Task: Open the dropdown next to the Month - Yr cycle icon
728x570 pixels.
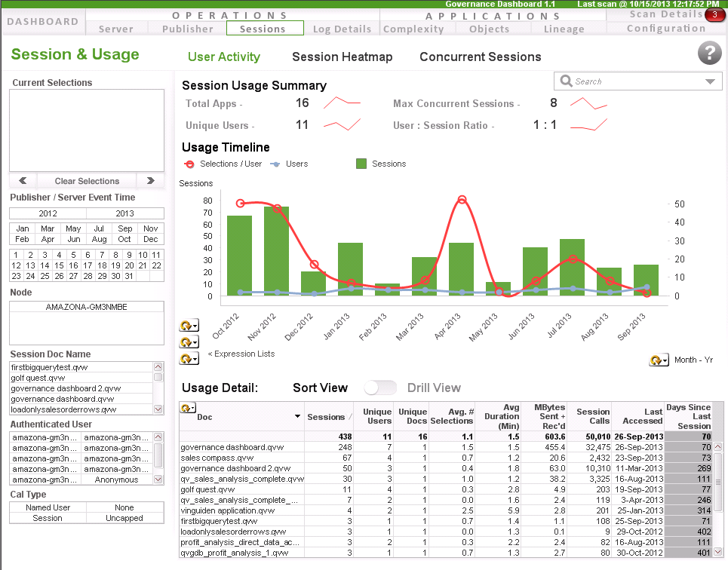Action: (665, 360)
